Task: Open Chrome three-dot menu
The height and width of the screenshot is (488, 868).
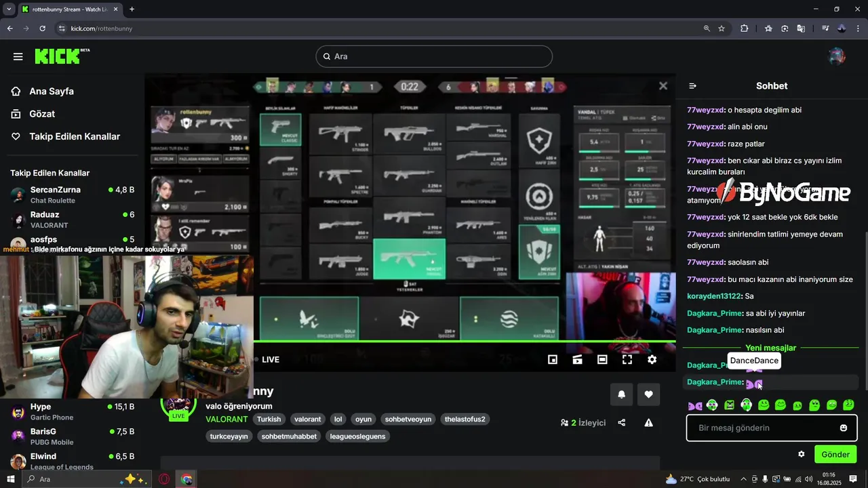Action: click(x=858, y=28)
